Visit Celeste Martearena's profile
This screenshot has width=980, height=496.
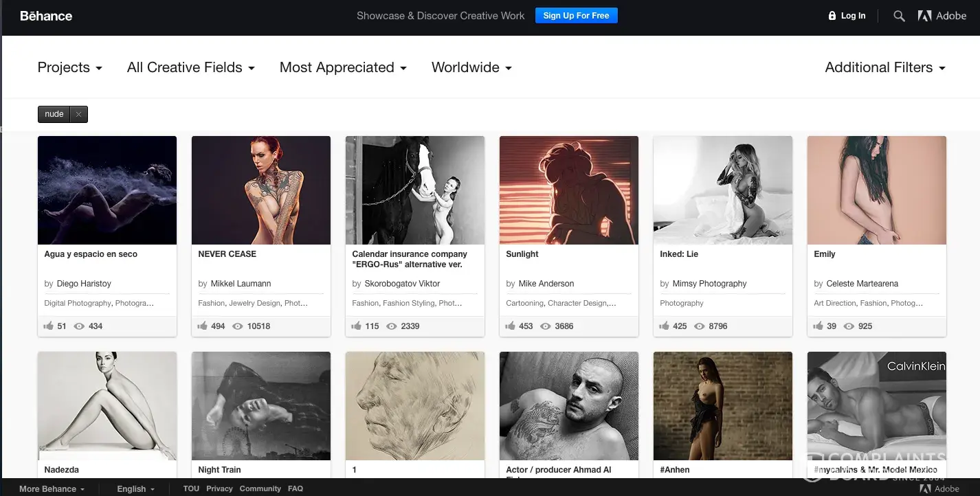tap(862, 284)
